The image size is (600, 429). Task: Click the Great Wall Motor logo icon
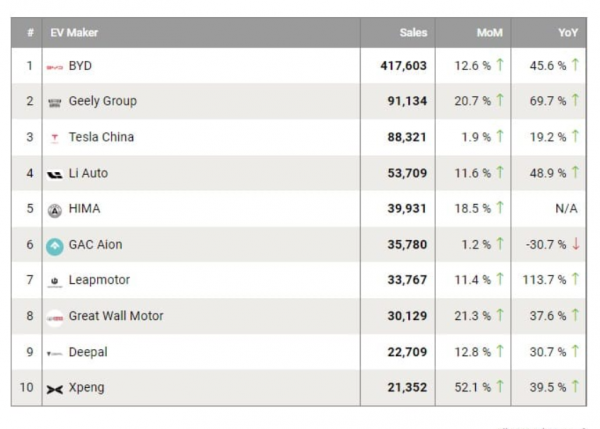[54, 317]
